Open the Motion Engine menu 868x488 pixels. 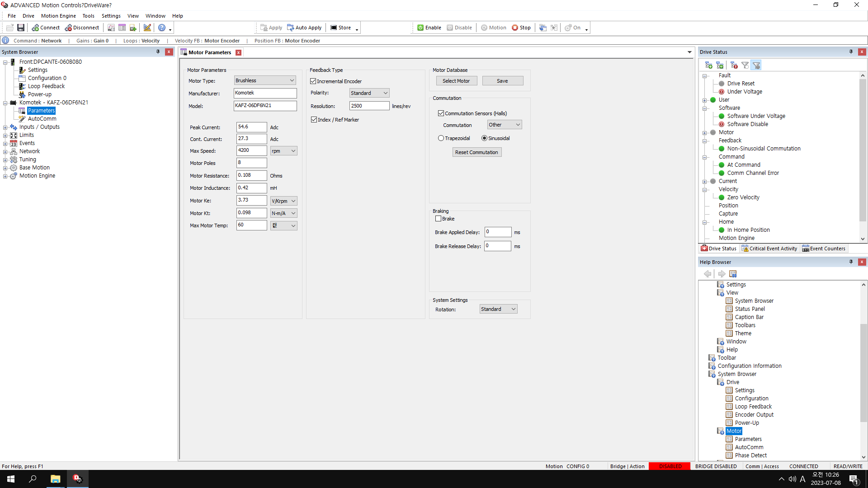[58, 16]
